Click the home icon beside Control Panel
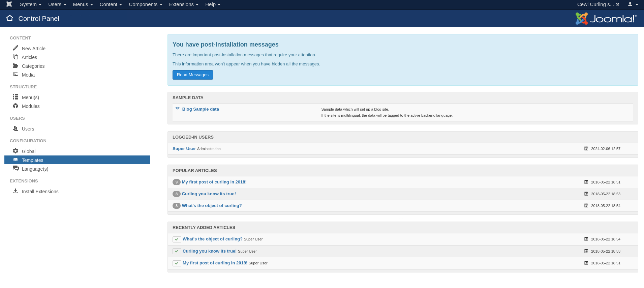Screen dimensions: 644x288 coord(10,18)
